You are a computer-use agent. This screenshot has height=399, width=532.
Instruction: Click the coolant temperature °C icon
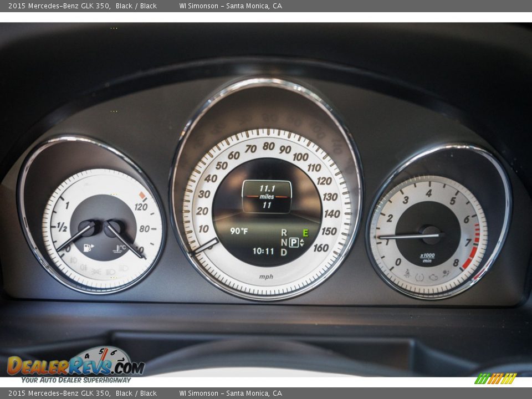[x=120, y=248]
